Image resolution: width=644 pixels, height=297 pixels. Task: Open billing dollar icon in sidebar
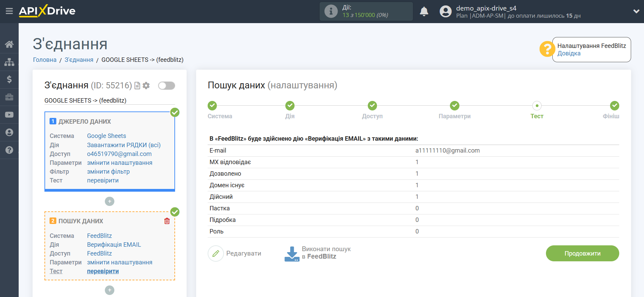point(9,80)
